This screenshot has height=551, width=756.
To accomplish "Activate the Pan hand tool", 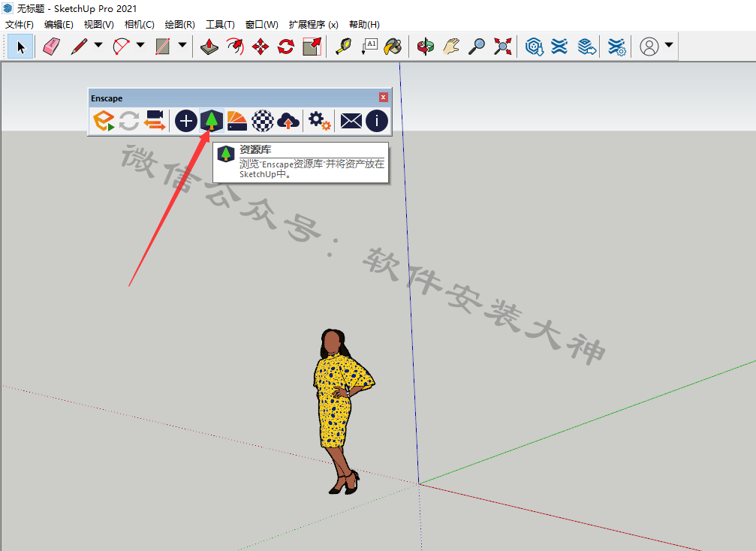I will [x=451, y=47].
